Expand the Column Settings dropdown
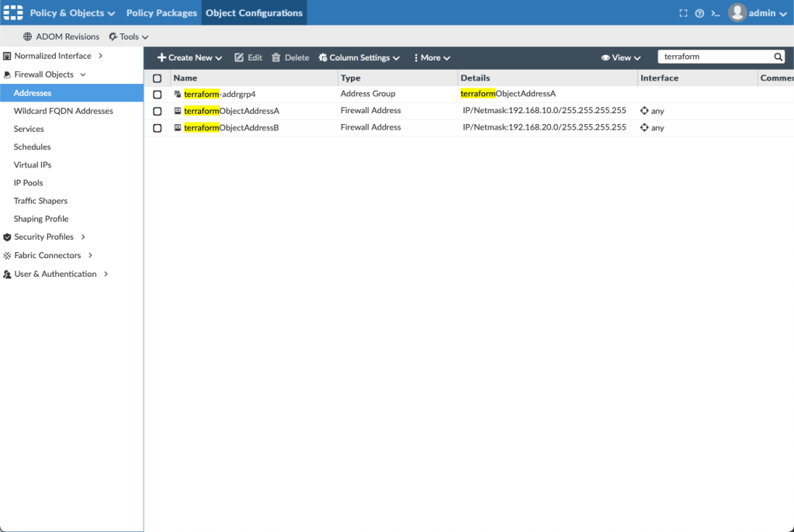 [x=359, y=58]
